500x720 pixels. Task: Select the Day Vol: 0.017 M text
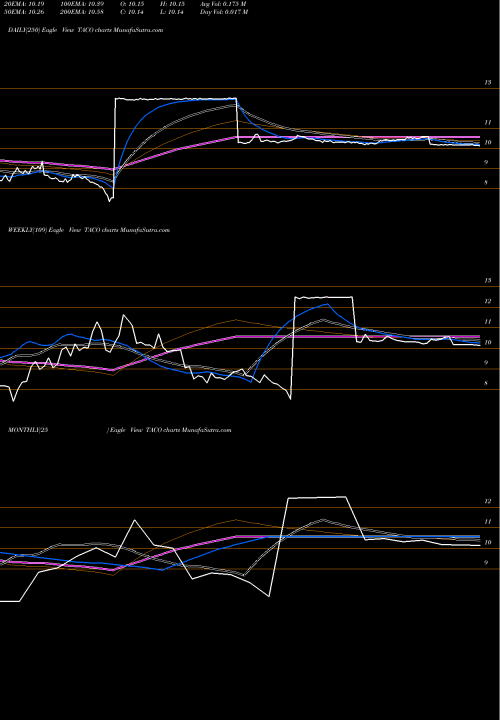click(224, 12)
